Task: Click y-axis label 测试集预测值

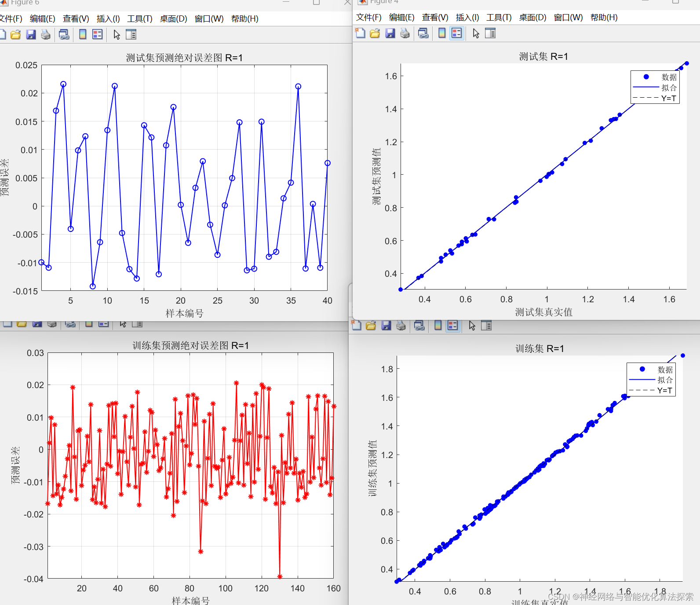Action: click(x=376, y=176)
